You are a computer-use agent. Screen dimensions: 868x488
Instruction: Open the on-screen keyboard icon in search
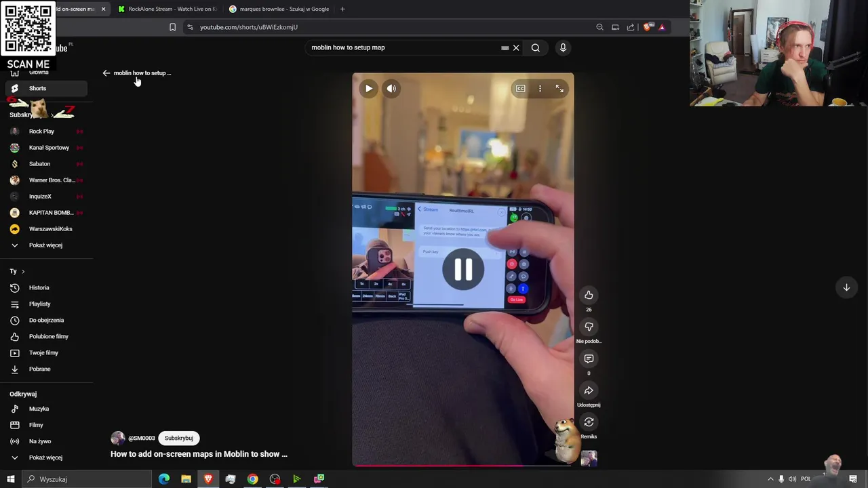coord(505,47)
